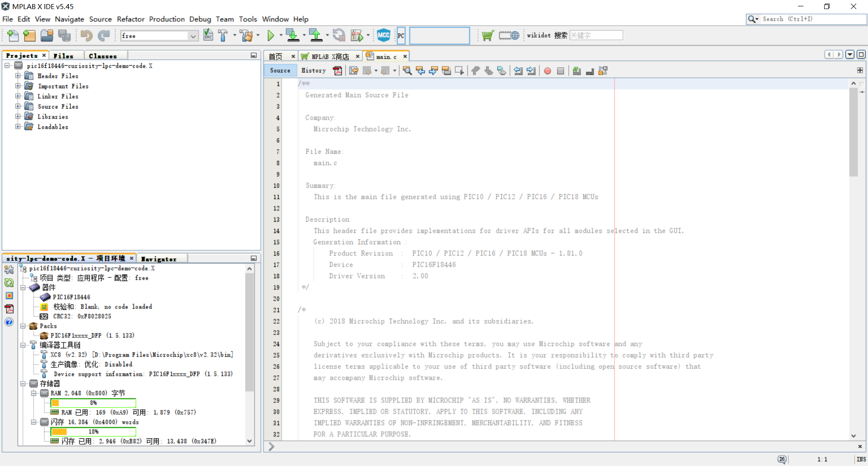Click Read Device Memory up-arrow icon
The height and width of the screenshot is (466, 868).
tap(316, 35)
